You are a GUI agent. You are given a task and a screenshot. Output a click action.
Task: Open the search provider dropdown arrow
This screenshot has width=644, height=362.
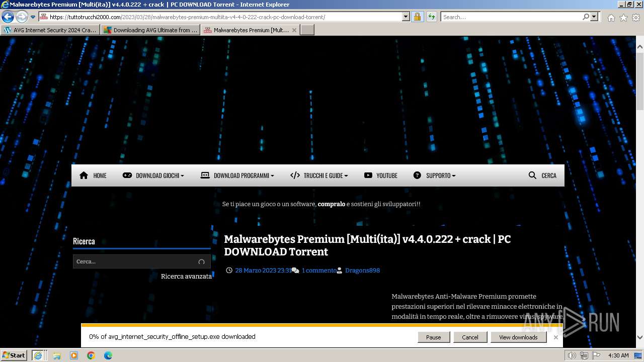tap(594, 17)
